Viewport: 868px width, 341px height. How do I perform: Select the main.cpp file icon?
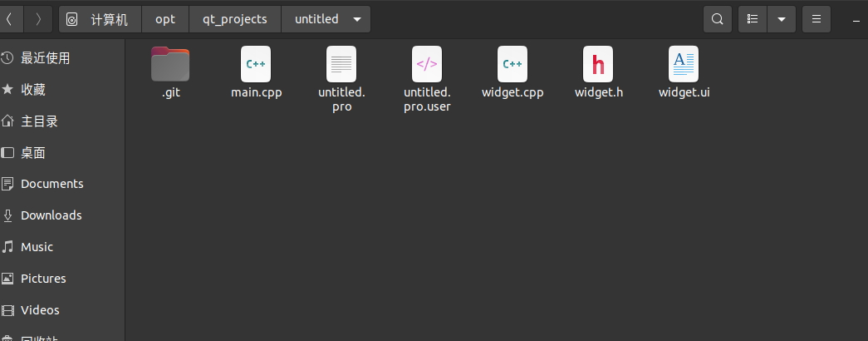(256, 64)
